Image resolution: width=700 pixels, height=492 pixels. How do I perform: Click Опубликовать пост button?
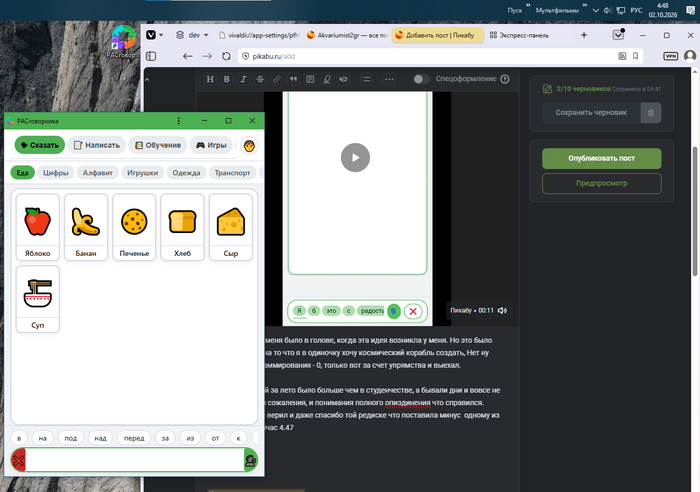[601, 158]
